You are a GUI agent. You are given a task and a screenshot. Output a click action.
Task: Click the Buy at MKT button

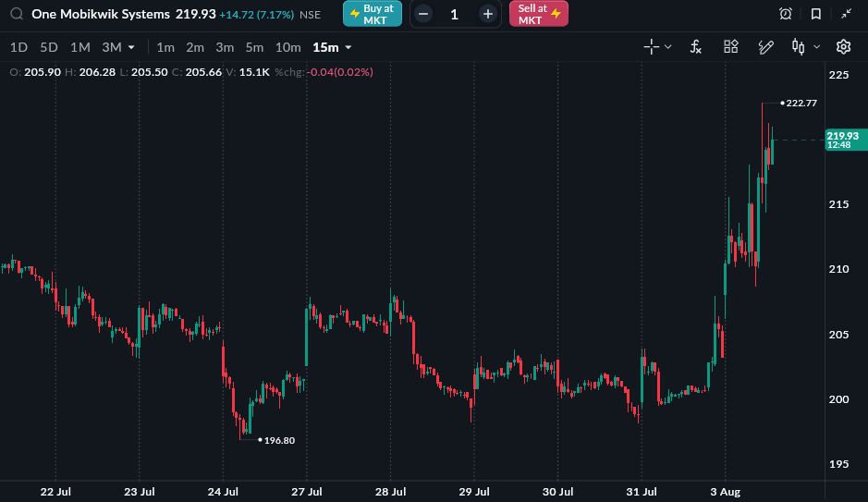tap(373, 14)
